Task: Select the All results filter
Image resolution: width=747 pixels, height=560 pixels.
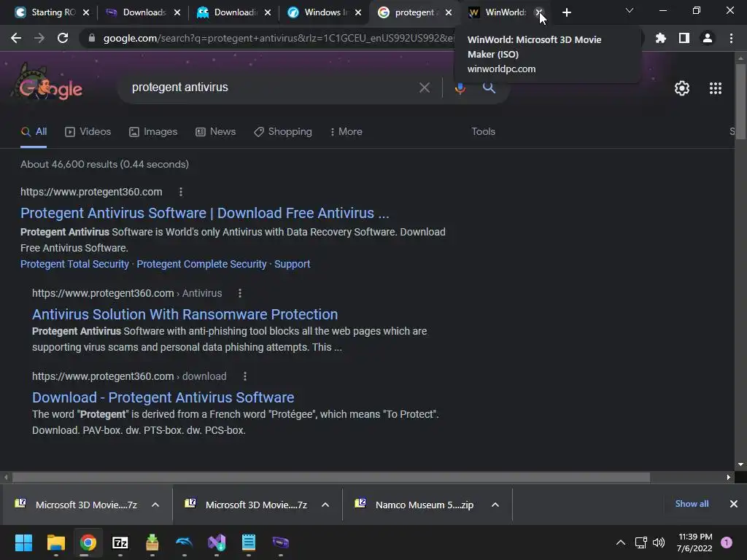Action: pos(34,131)
